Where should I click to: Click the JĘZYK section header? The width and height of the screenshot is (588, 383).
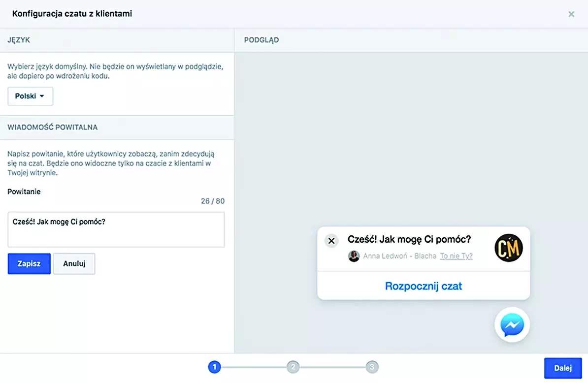tap(19, 40)
